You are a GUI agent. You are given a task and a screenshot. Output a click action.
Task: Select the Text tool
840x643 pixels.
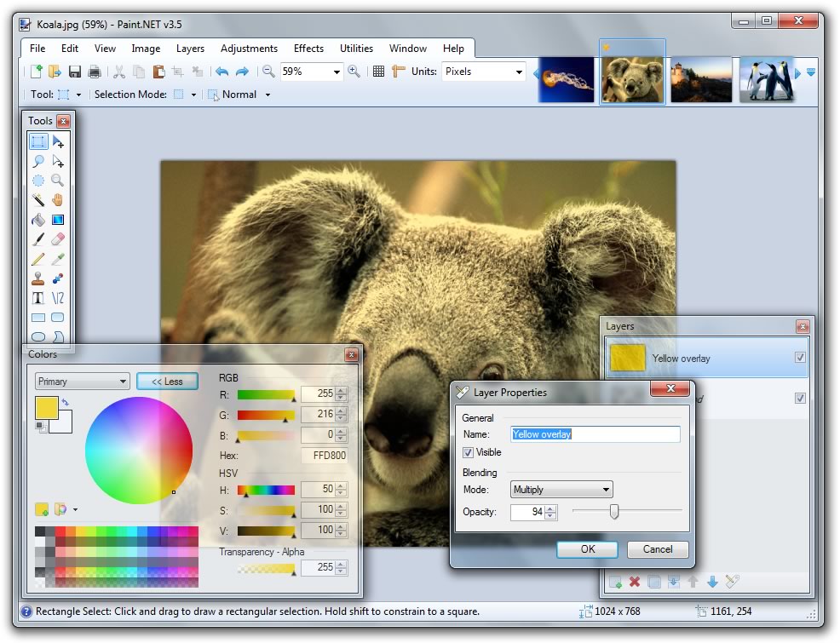pyautogui.click(x=37, y=296)
